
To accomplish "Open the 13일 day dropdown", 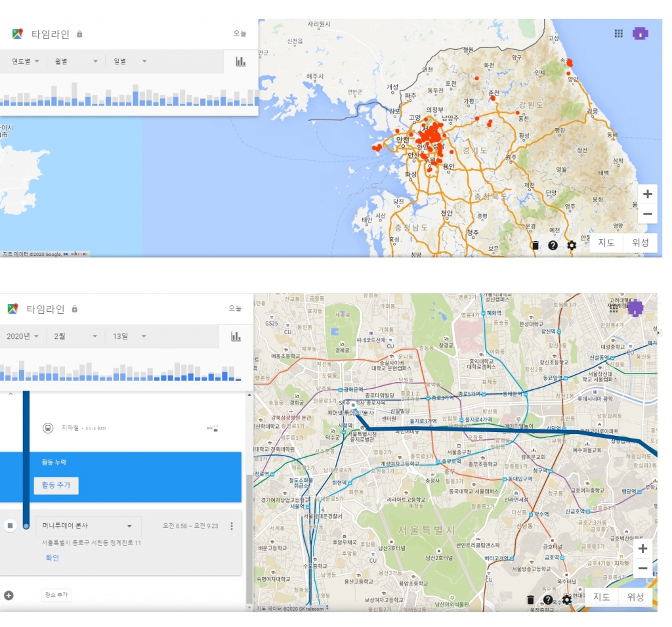I will coord(129,336).
